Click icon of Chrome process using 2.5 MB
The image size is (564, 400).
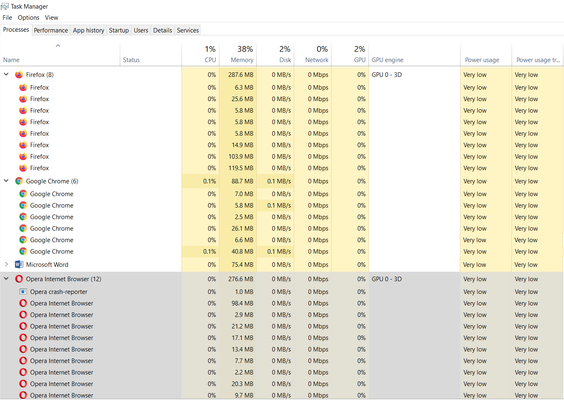23,217
